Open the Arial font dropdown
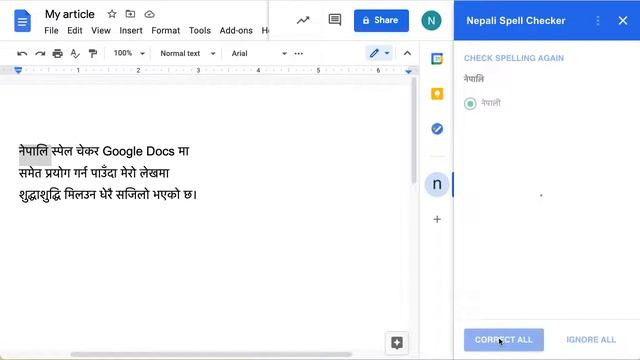The width and height of the screenshot is (640, 360). (259, 53)
